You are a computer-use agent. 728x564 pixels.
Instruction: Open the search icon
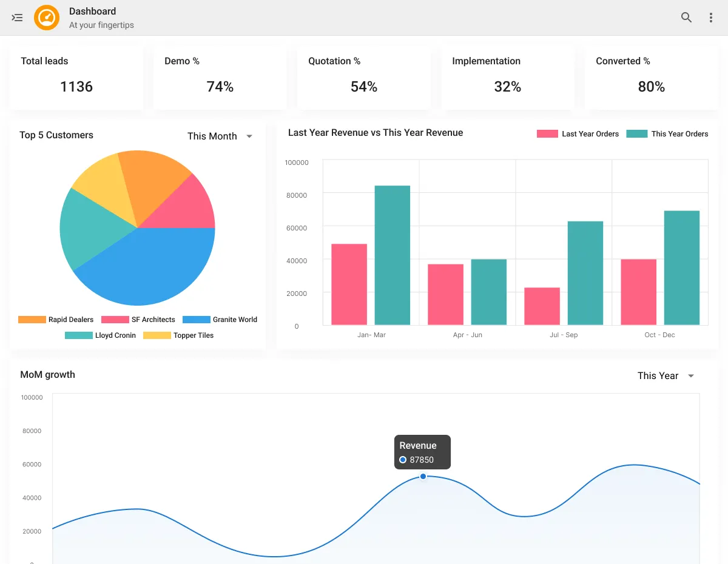point(686,18)
